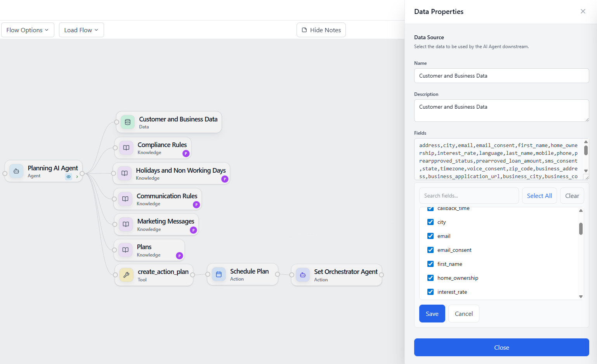This screenshot has height=364, width=597.
Task: Click the Hide Notes button
Action: pyautogui.click(x=321, y=30)
